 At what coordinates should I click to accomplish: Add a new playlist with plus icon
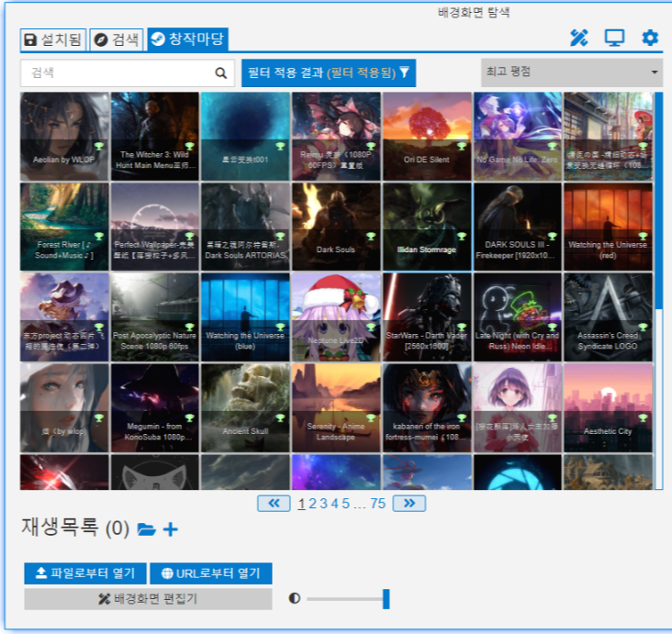pos(171,529)
